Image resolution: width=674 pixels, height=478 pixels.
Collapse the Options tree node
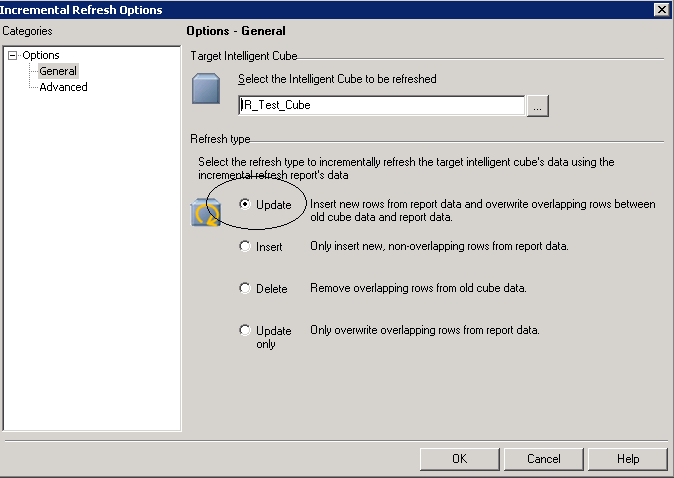coord(12,56)
